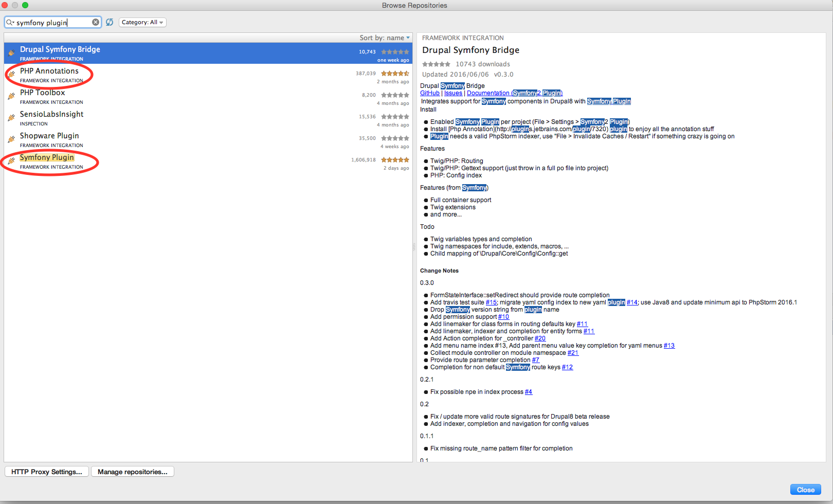Click plugin icon beside Shopware Plugin
The image size is (833, 504).
click(x=11, y=139)
